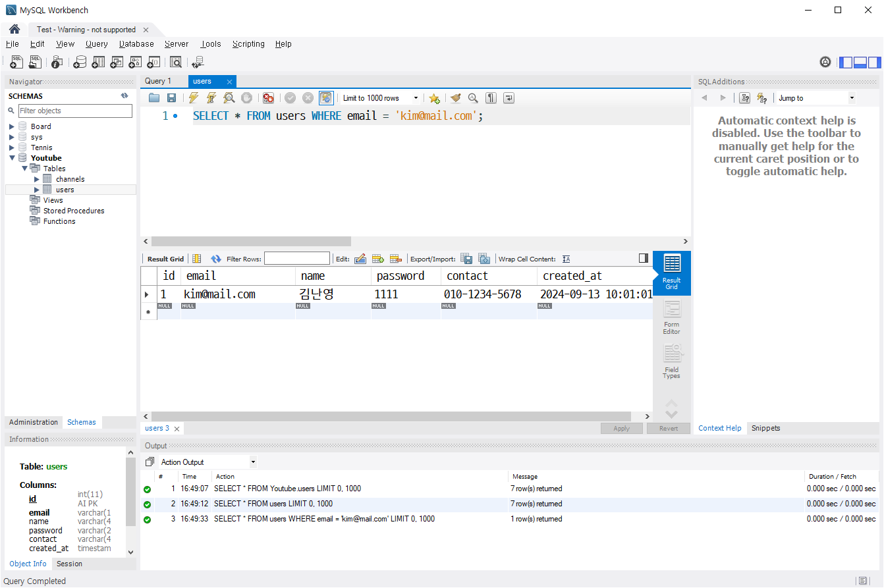Save the script to file icon

pyautogui.click(x=171, y=98)
